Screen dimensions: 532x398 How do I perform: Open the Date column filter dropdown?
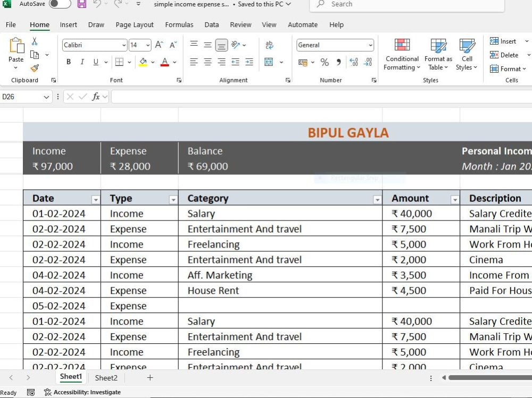96,200
